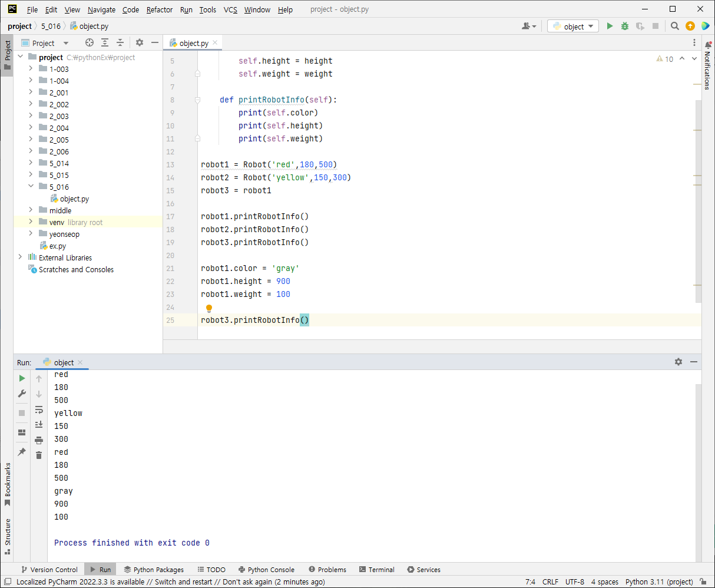Open the Problems tool window
This screenshot has width=715, height=588.
[x=327, y=570]
